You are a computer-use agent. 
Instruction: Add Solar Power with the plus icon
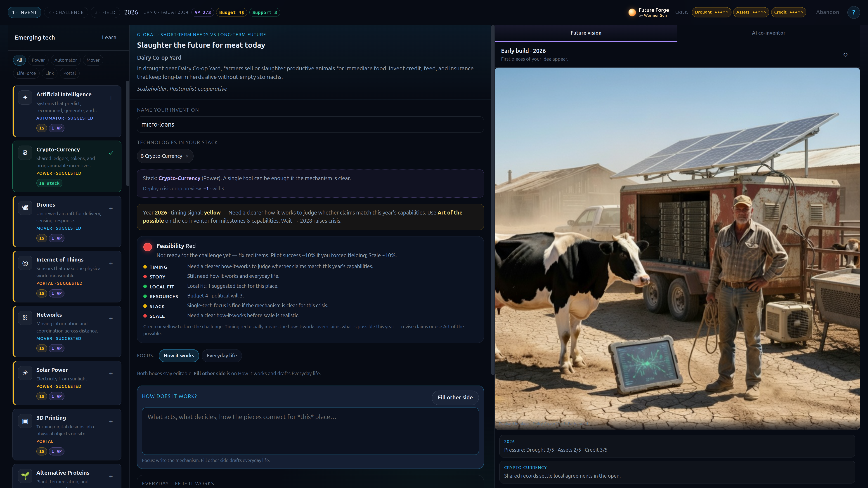point(111,373)
